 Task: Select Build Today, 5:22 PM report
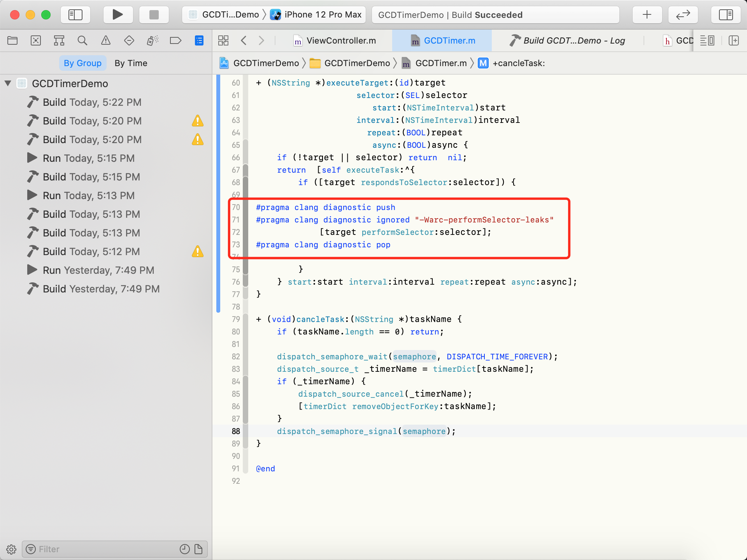(x=92, y=102)
